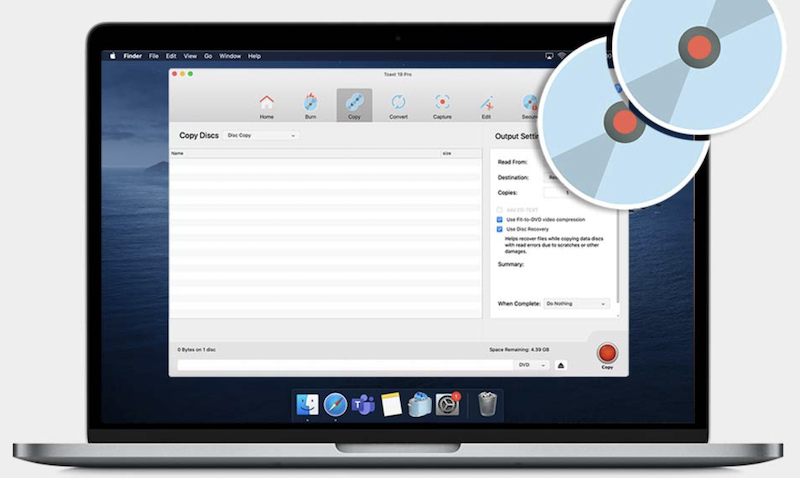Select the Copy disc icon
The width and height of the screenshot is (800, 478).
pos(354,104)
